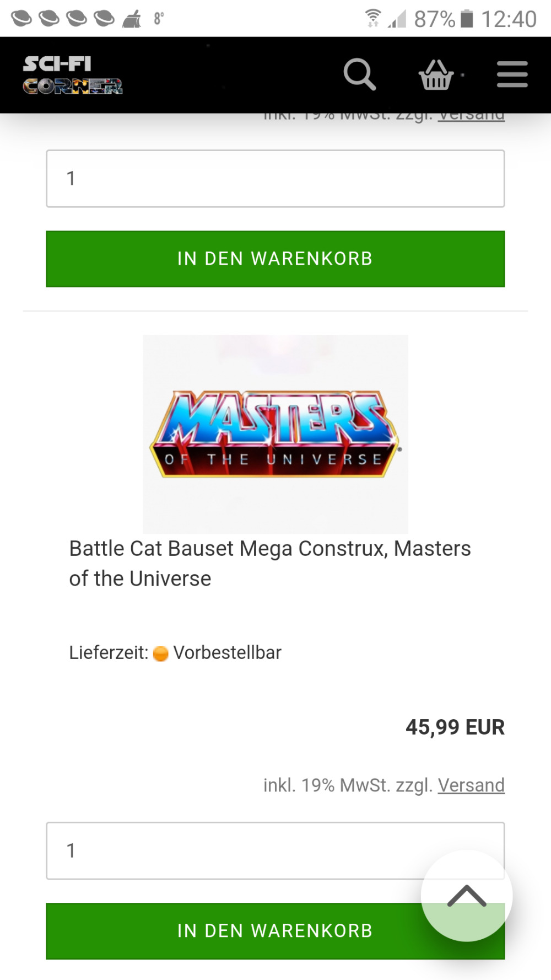Click the lower 'In den Warenkorb' button
This screenshot has height=980, width=551.
point(275,931)
